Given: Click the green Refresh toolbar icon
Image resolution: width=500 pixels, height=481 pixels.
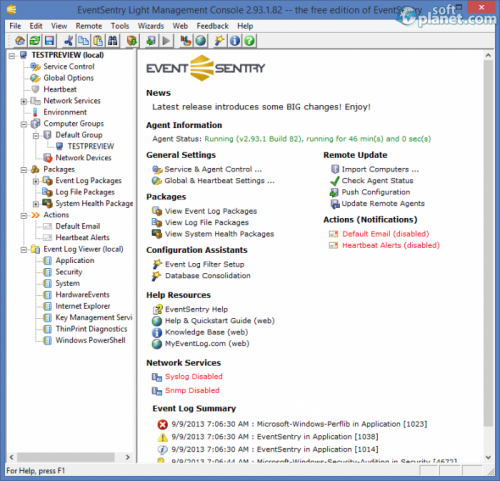Looking at the screenshot, I should [34, 41].
